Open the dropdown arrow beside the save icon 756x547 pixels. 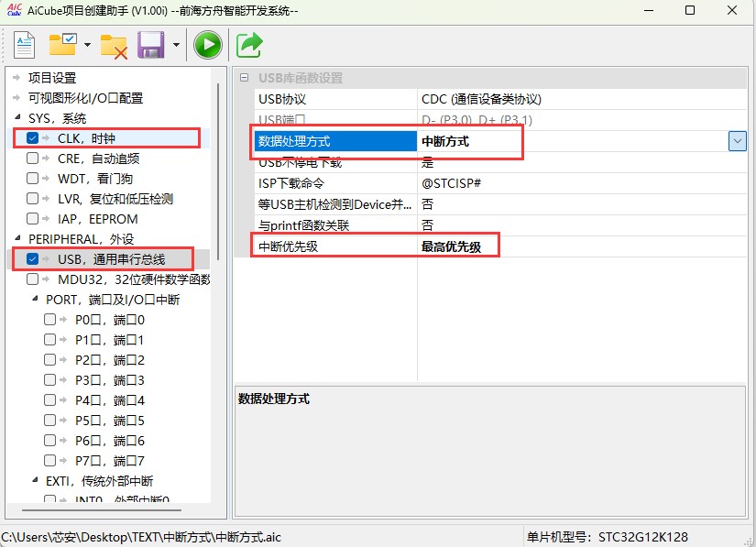coord(176,45)
